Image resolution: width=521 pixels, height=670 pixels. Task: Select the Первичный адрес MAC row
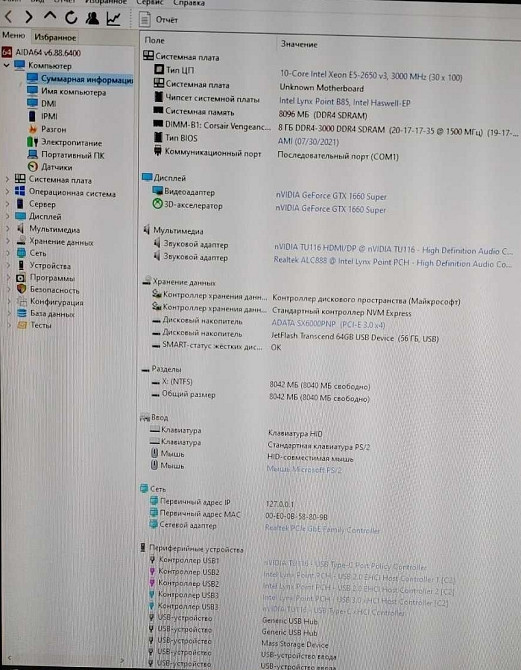238,515
